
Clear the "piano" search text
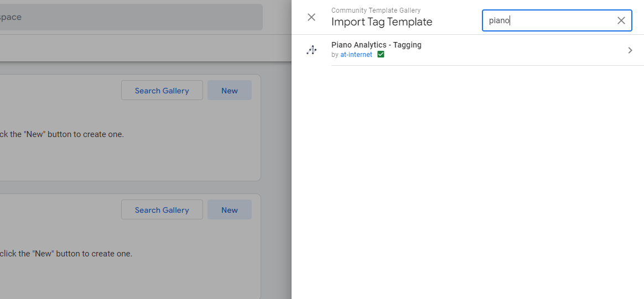[x=621, y=20]
